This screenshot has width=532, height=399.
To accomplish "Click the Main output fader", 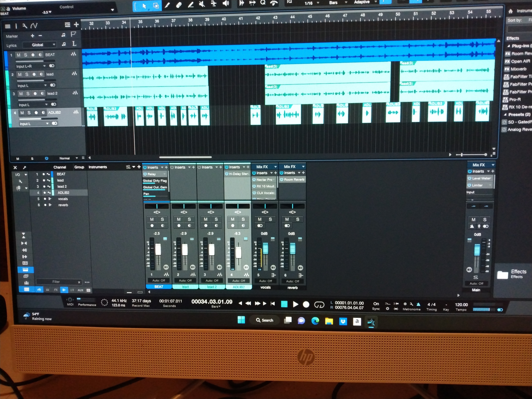I will [x=477, y=250].
